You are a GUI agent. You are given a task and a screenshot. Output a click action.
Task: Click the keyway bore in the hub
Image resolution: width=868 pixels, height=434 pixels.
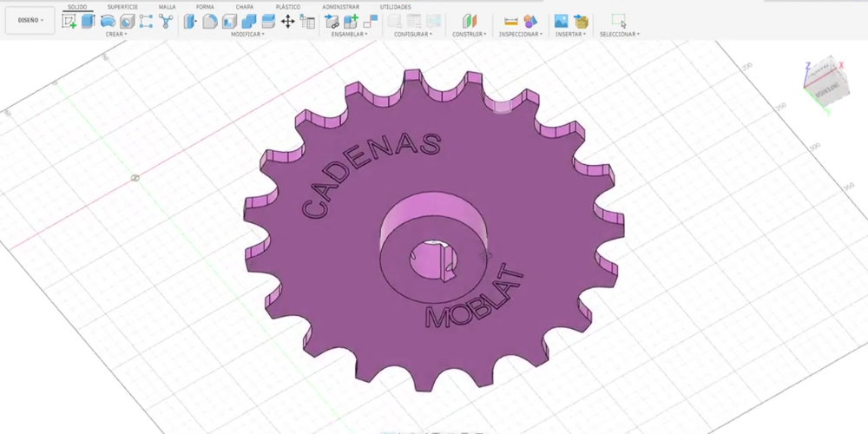pyautogui.click(x=434, y=260)
